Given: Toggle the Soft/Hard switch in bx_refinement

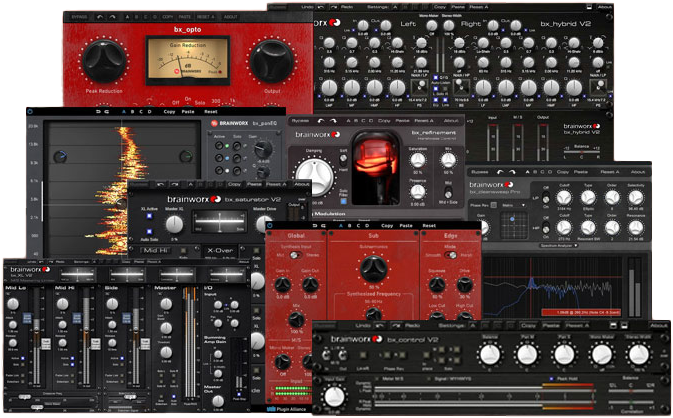Looking at the screenshot, I should pyautogui.click(x=343, y=159).
